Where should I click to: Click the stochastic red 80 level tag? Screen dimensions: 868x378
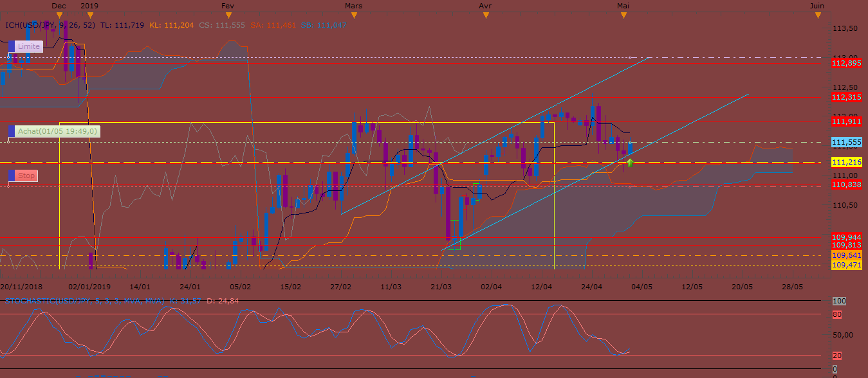tap(837, 314)
